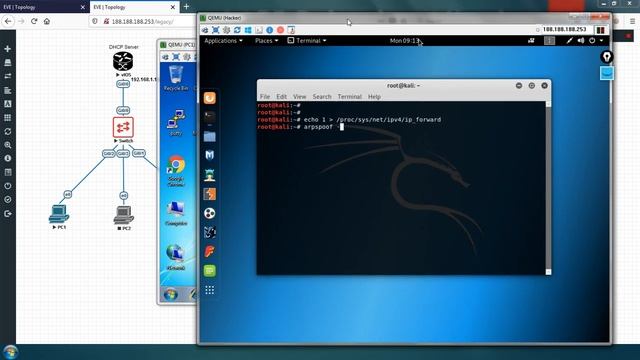Click Windows Start orb in QEMU PC1 window
Screen dimensions: 640x360
[x=171, y=294]
